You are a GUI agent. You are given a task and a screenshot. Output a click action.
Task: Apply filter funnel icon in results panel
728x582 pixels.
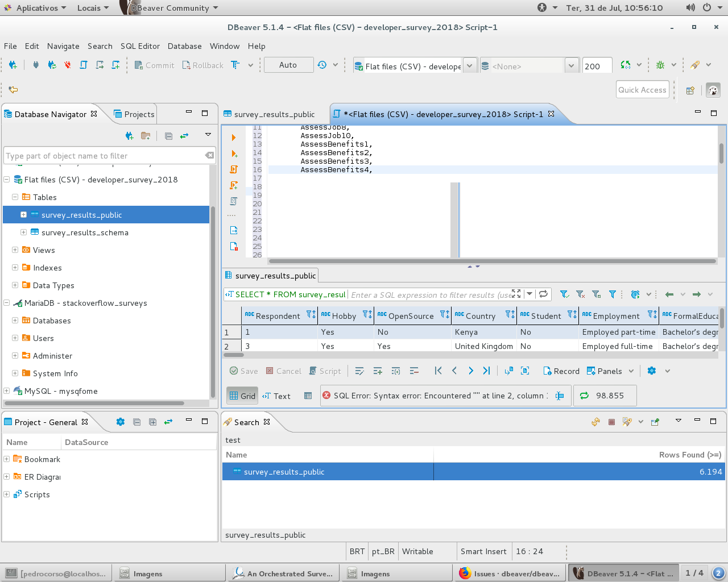pyautogui.click(x=564, y=294)
